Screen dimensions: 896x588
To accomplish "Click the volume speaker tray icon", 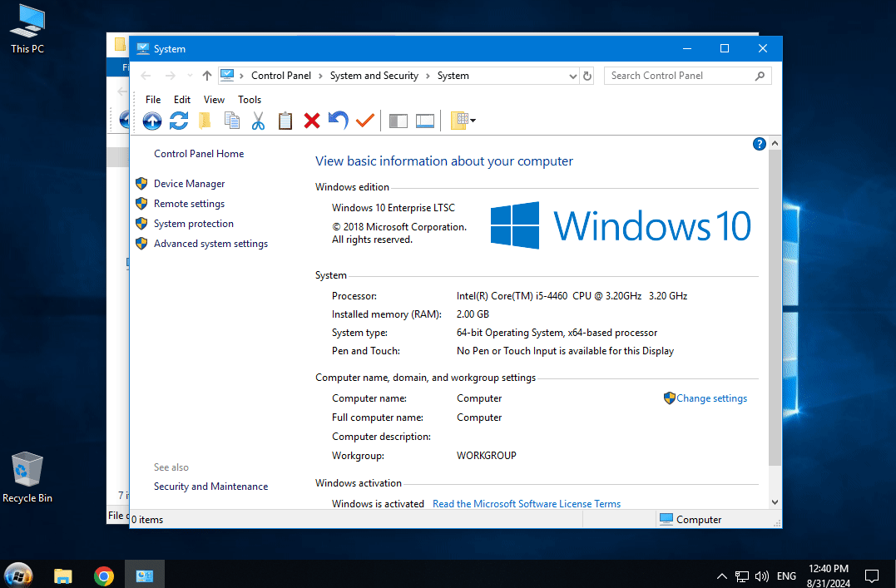I will coord(762,576).
